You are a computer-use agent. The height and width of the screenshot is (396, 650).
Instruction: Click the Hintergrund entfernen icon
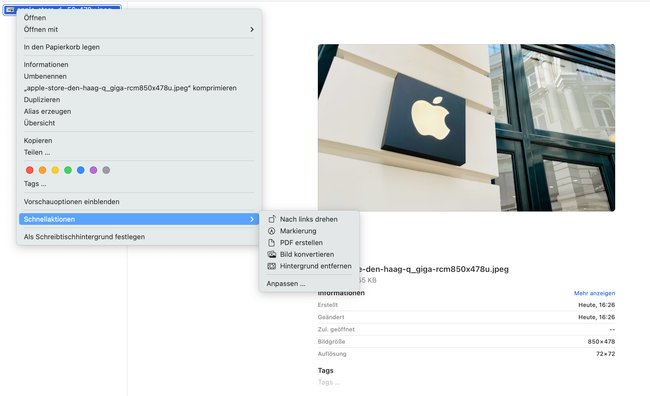tap(272, 266)
